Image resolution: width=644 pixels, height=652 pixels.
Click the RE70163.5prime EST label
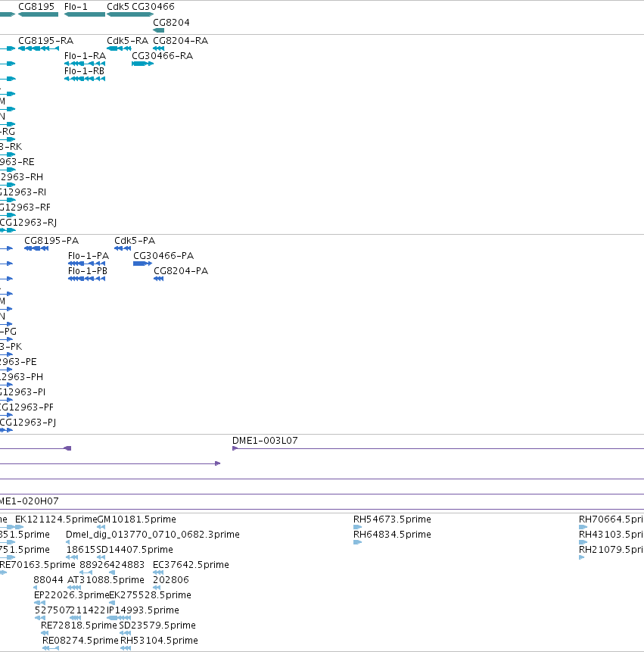tap(37, 565)
